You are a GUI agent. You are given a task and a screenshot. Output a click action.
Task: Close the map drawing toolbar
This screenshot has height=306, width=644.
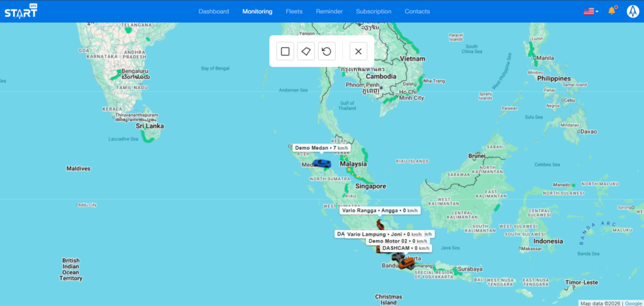coord(358,51)
